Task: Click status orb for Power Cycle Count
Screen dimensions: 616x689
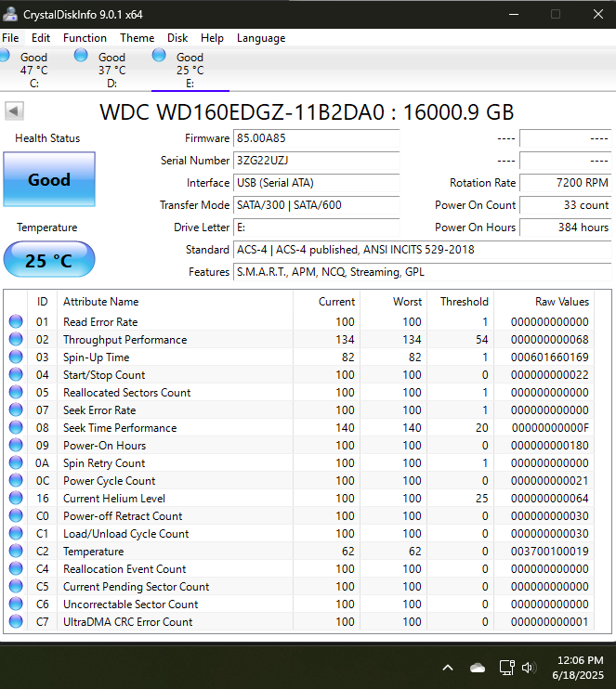Action: tap(16, 480)
